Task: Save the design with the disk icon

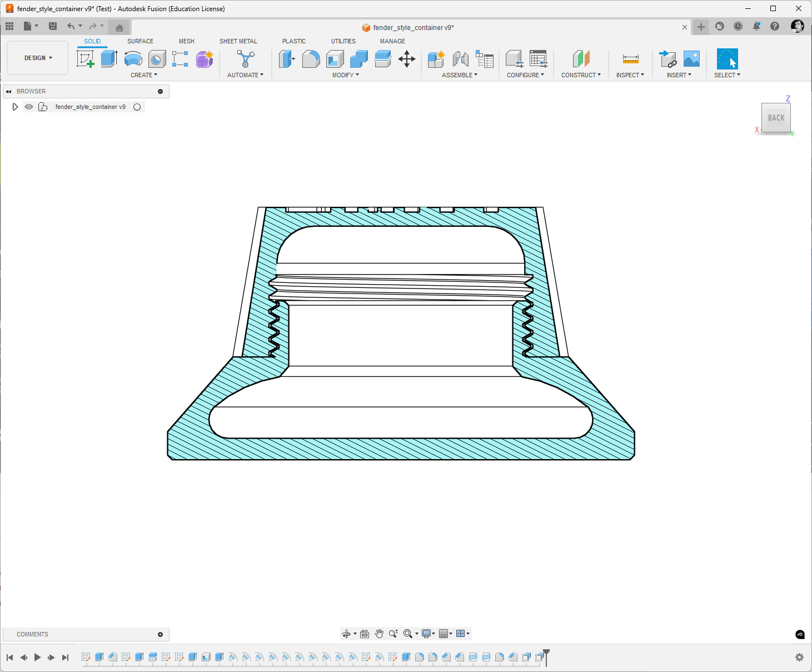Action: (53, 26)
